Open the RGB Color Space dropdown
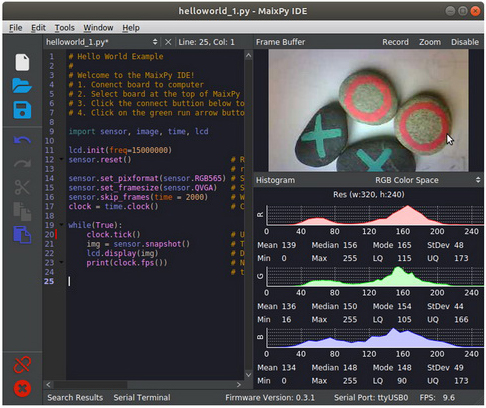 [x=428, y=180]
